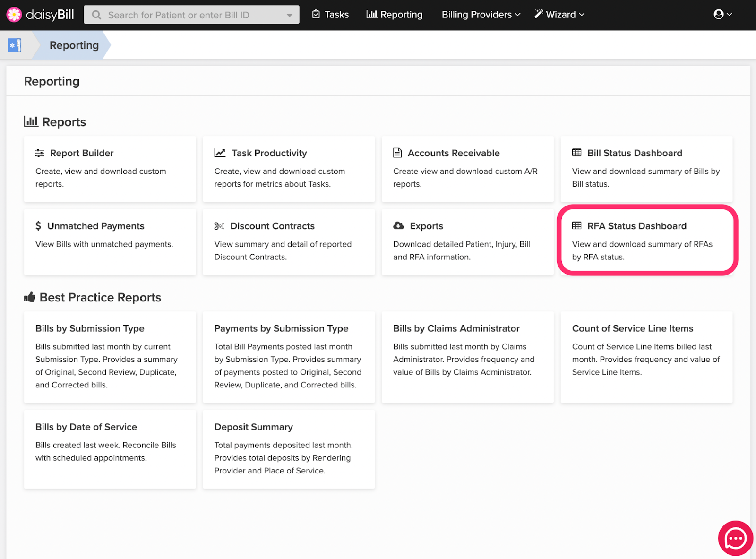Expand the Billing Providers dropdown menu
The image size is (756, 559).
(481, 15)
